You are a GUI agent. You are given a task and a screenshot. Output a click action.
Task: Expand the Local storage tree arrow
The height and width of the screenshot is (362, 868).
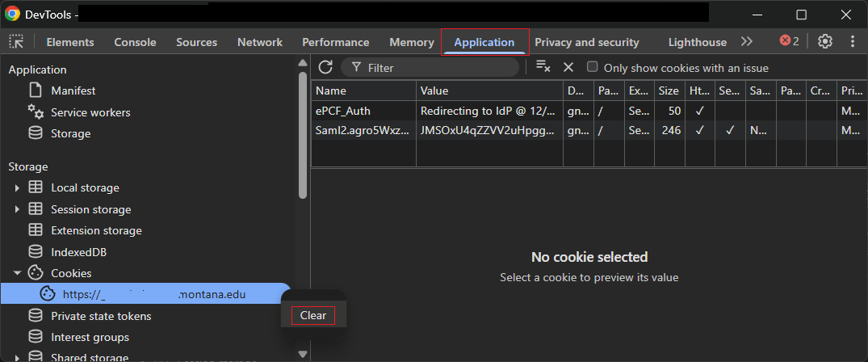click(x=17, y=188)
